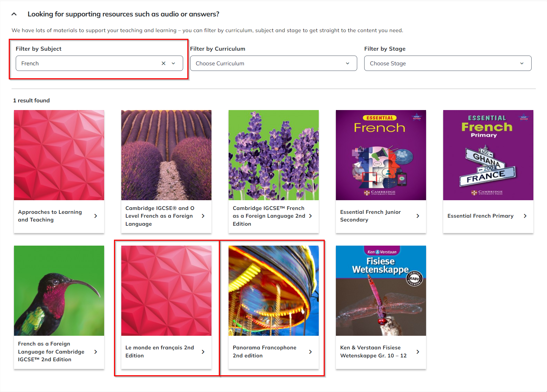Screen dimensions: 547x392
Task: Open Essential French Primary title
Action: pos(481,216)
